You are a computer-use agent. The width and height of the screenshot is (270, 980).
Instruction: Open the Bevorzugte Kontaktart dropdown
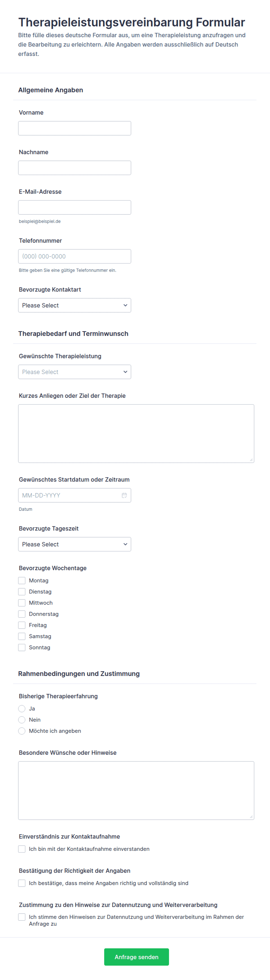click(75, 306)
